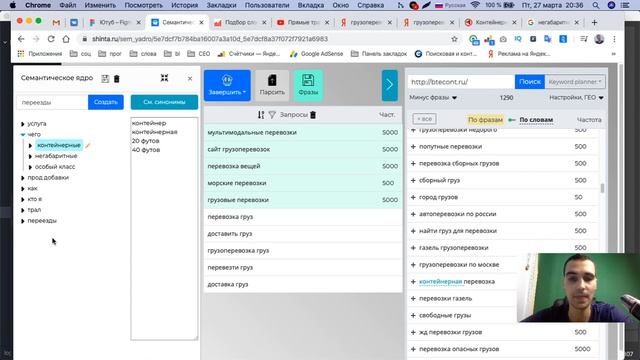Expand the прод добавки tree node
The width and height of the screenshot is (640, 360).
23,178
